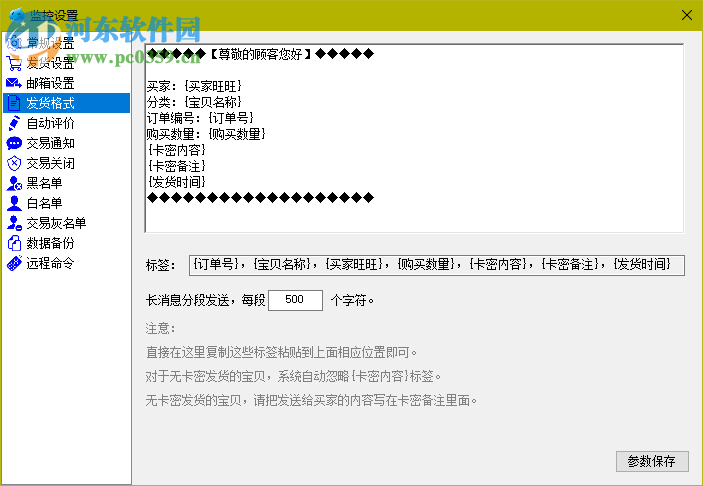Open the 常规设置 section
This screenshot has width=703, height=486.
pyautogui.click(x=66, y=43)
